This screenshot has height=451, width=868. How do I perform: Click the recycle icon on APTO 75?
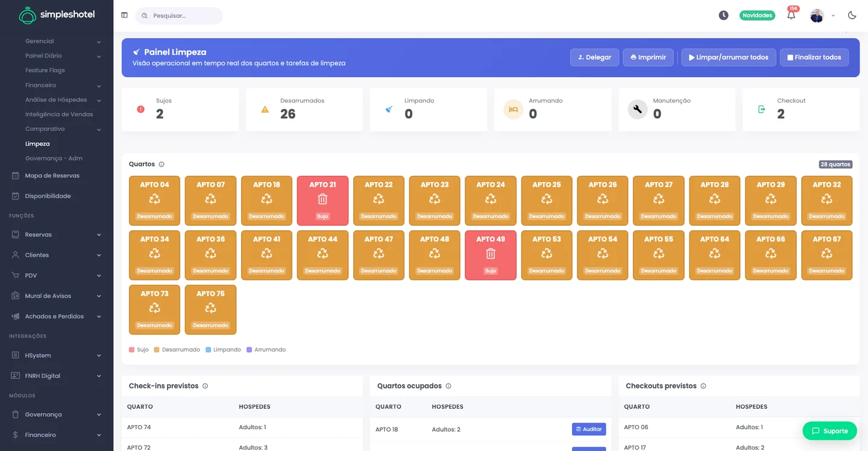(210, 308)
